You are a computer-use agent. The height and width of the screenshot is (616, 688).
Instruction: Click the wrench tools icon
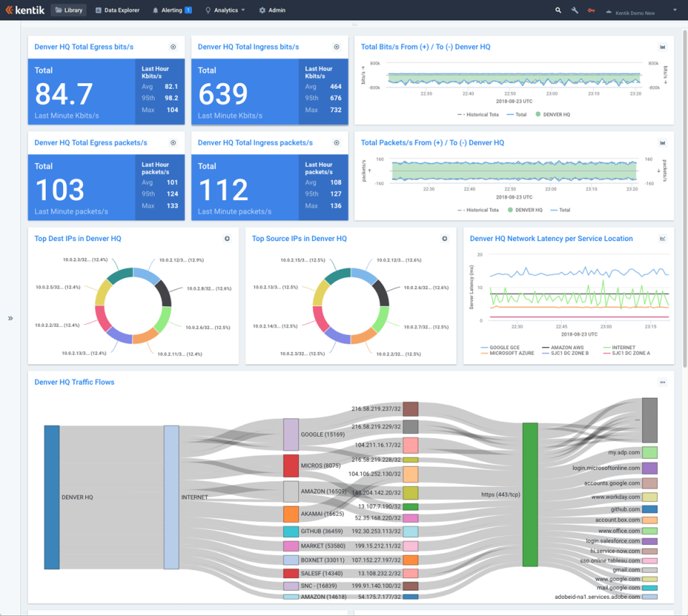point(575,10)
